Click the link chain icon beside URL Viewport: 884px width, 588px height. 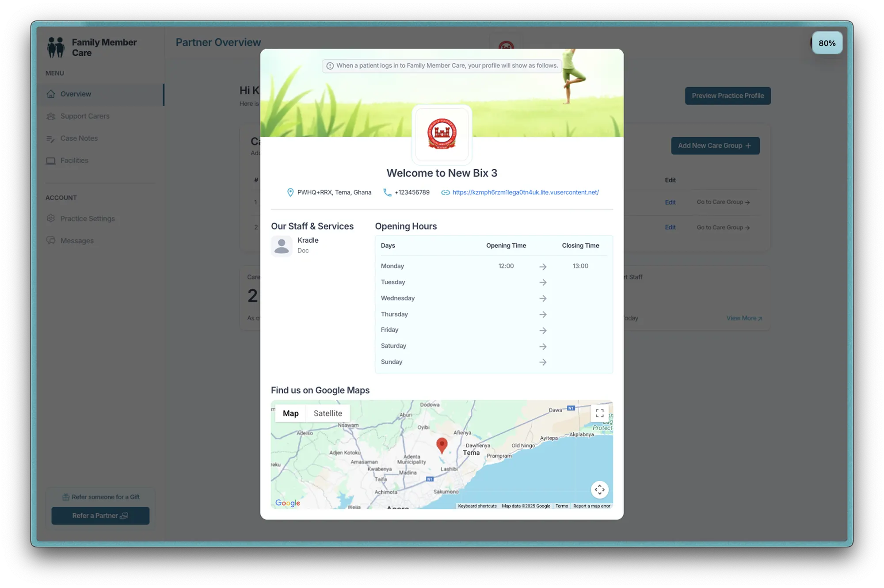(x=446, y=192)
